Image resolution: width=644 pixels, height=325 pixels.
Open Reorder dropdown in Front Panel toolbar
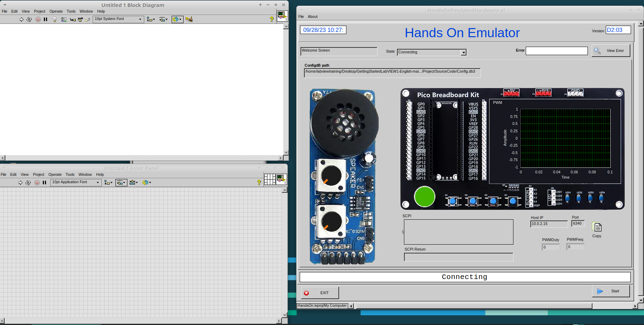147,183
